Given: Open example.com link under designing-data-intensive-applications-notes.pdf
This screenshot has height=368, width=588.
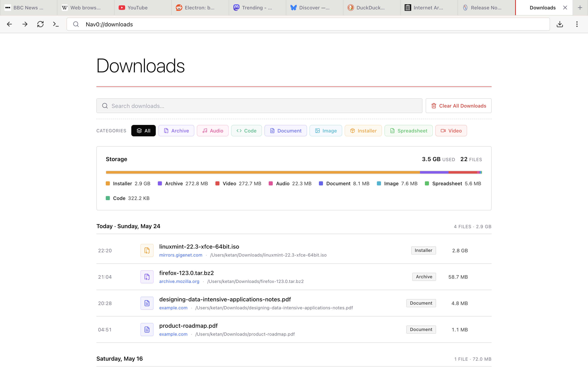Looking at the screenshot, I should (x=173, y=308).
